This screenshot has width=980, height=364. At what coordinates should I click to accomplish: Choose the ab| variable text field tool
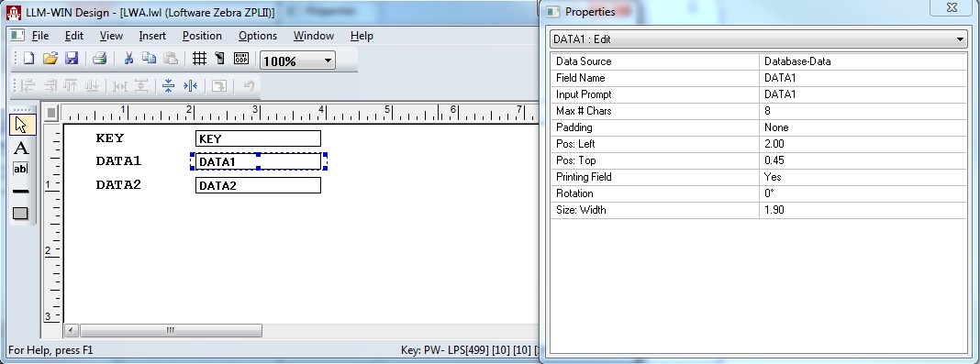coord(21,170)
